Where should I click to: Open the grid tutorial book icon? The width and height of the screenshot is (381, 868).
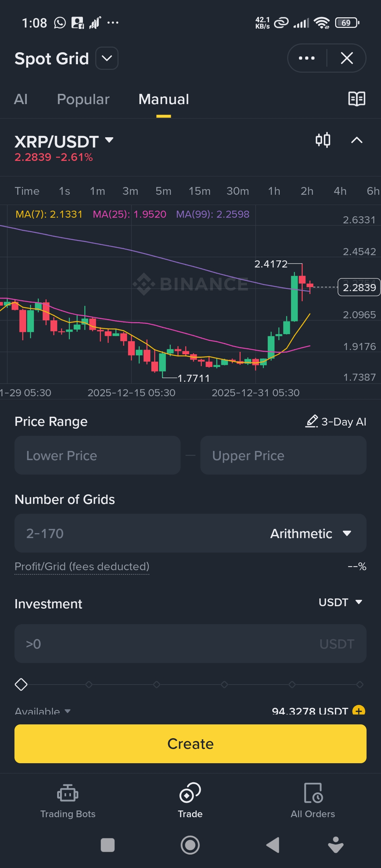[357, 99]
